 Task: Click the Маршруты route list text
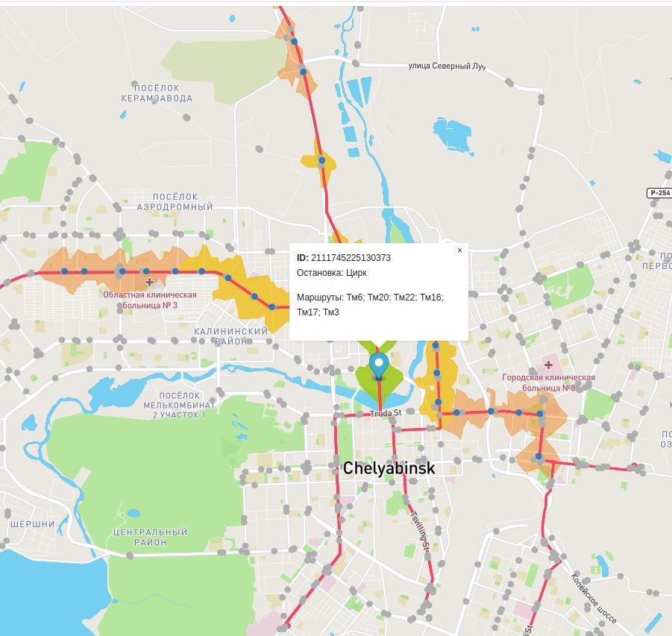tap(370, 304)
